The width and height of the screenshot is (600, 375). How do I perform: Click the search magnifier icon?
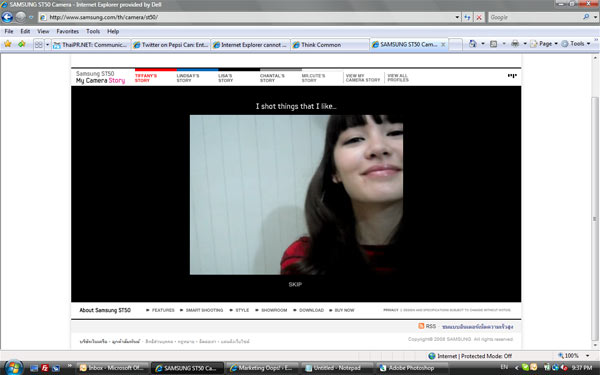[x=586, y=17]
